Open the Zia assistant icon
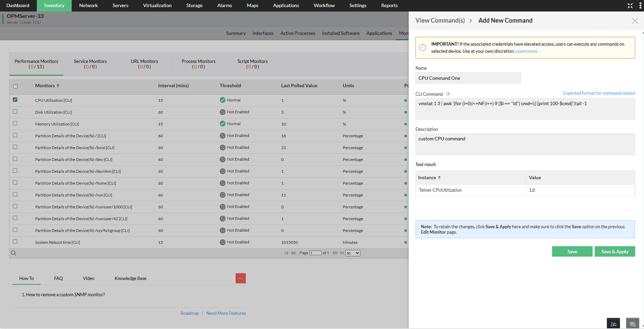The image size is (644, 329). tap(613, 323)
